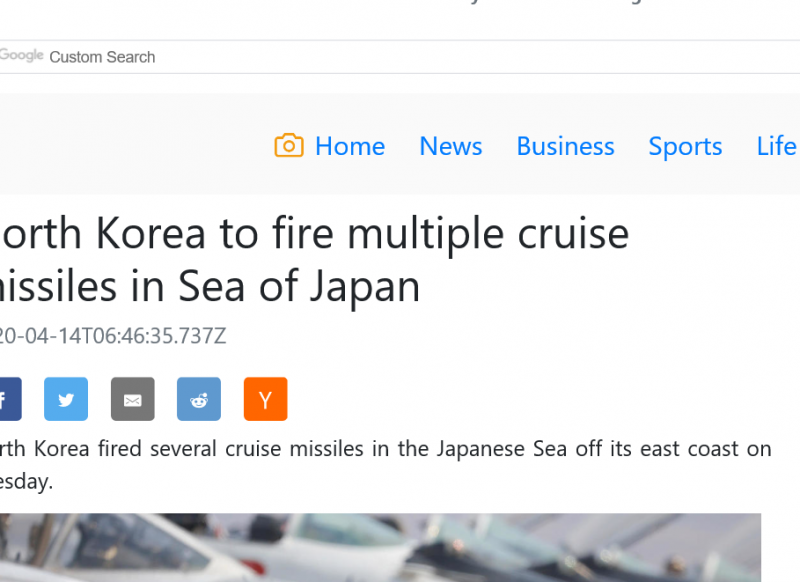This screenshot has width=800, height=582.
Task: Click the Google logo in search box
Action: 21,56
